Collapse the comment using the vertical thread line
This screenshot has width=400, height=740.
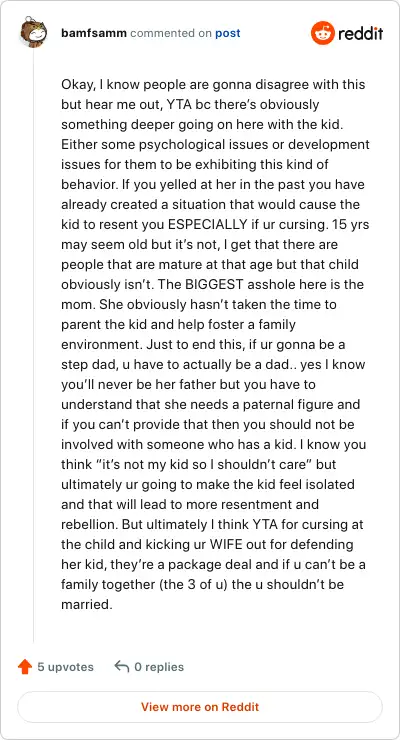(33, 346)
